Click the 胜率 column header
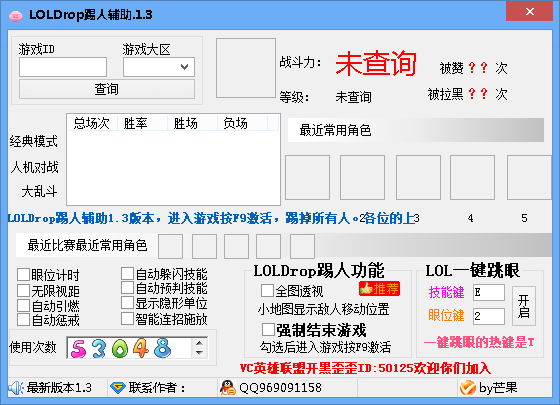The image size is (560, 405). [x=142, y=123]
